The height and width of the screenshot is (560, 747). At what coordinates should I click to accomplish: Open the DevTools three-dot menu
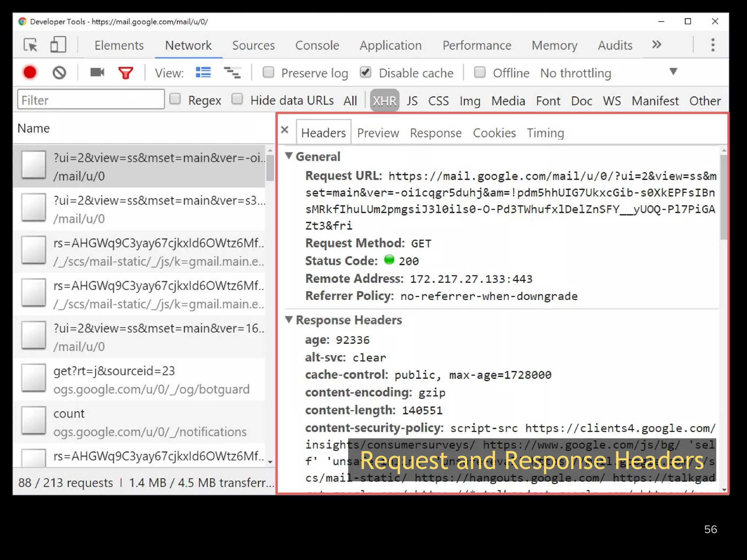pyautogui.click(x=713, y=45)
